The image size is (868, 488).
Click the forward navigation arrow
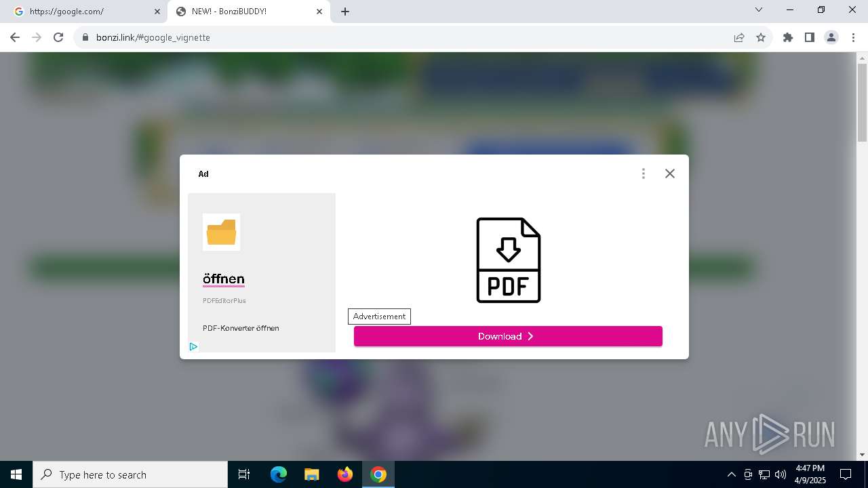pyautogui.click(x=37, y=37)
